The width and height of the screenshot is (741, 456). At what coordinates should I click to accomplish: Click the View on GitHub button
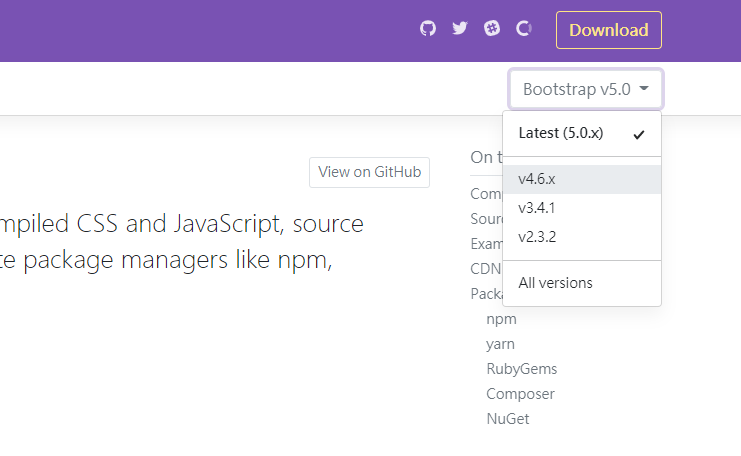click(369, 172)
